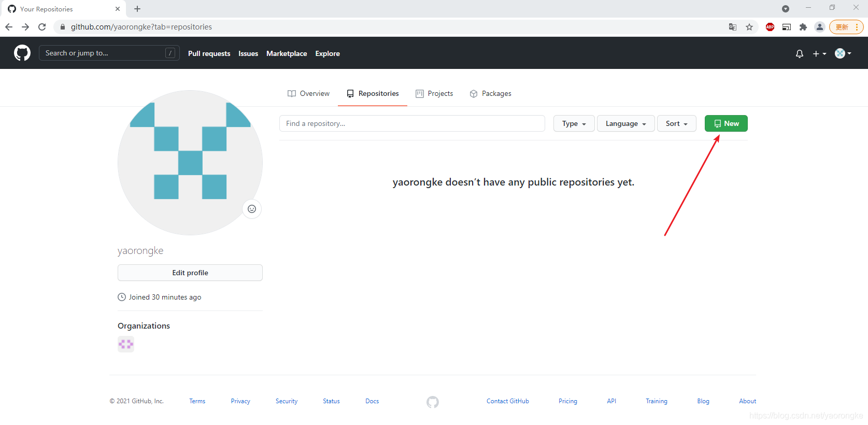Focus the Find a repository search field
This screenshot has width=868, height=425.
412,123
